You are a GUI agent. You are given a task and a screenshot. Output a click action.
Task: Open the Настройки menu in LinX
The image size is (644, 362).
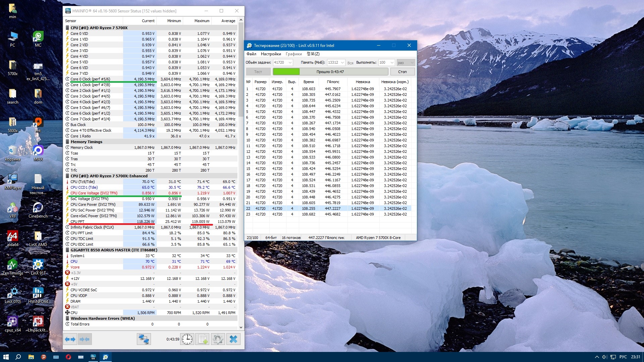pyautogui.click(x=271, y=54)
